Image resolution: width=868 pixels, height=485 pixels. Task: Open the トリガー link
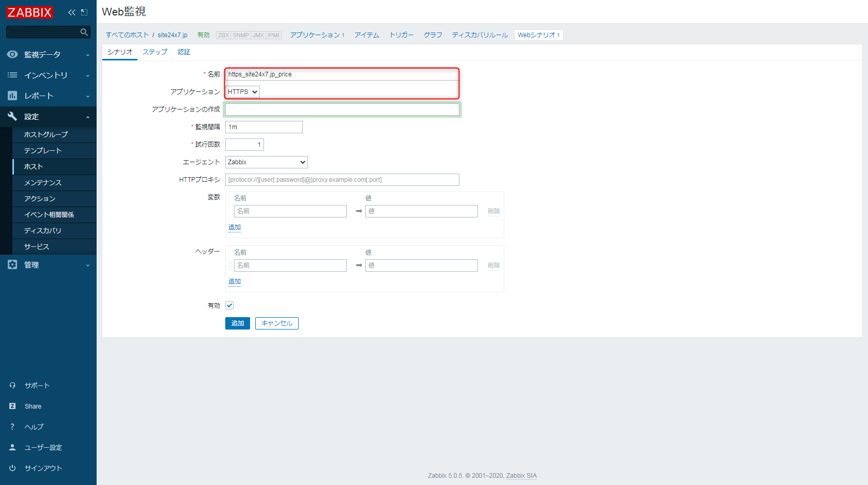pyautogui.click(x=401, y=35)
